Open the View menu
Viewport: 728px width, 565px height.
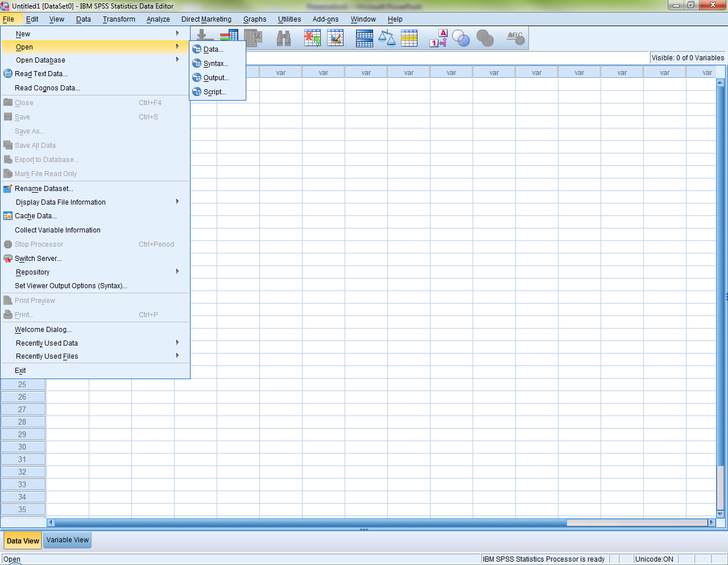coord(57,19)
